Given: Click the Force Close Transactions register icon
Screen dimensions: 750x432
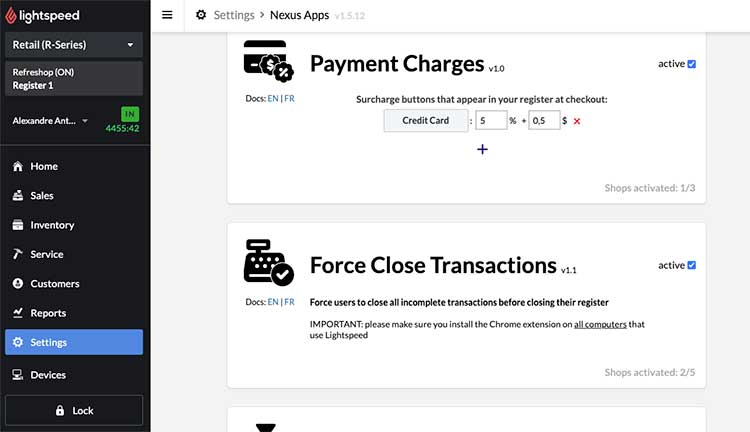Looking at the screenshot, I should [x=267, y=263].
